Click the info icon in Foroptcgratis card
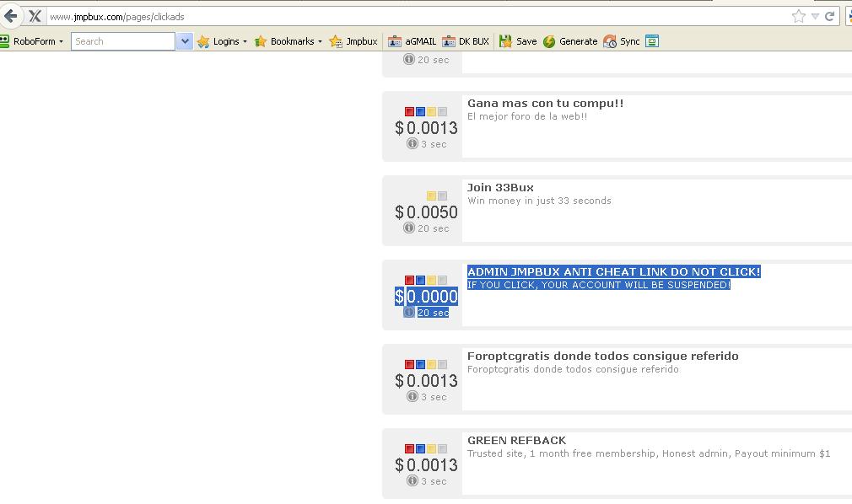 pos(413,396)
